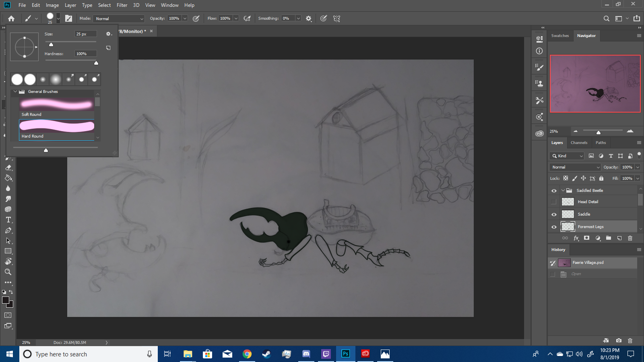Choose the Soft Round brush preset
This screenshot has width=644, height=362.
pyautogui.click(x=56, y=105)
